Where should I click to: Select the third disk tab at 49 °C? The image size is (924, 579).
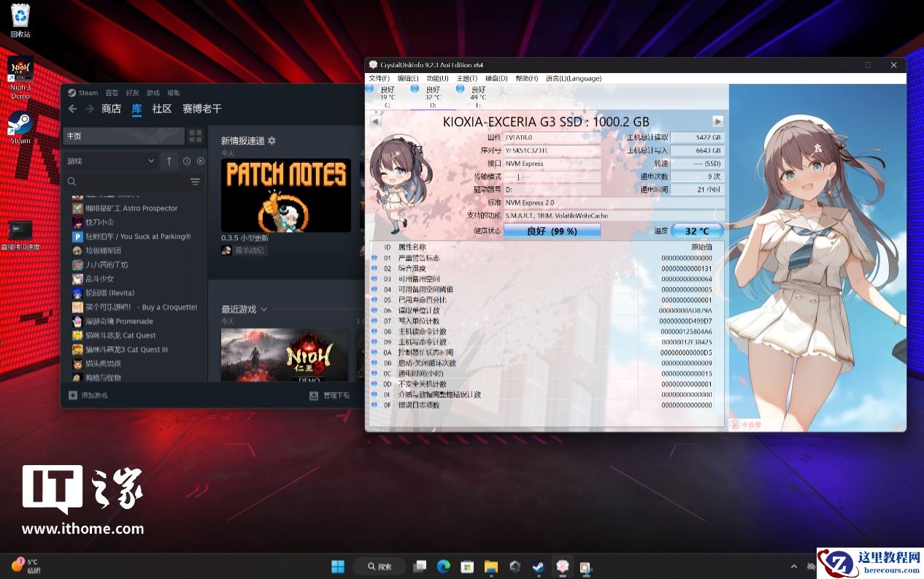[x=478, y=96]
